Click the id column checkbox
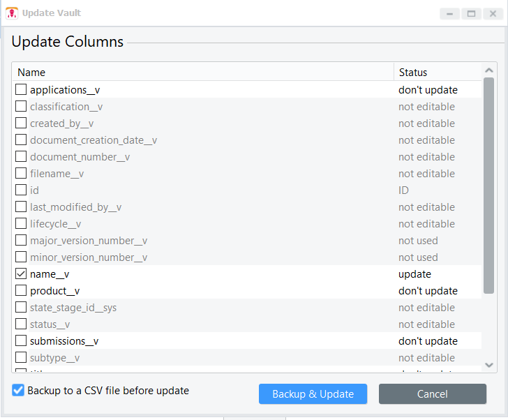The height and width of the screenshot is (420, 508). [x=21, y=190]
